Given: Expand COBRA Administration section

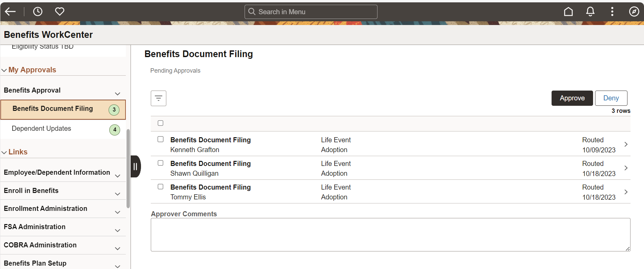Looking at the screenshot, I should pyautogui.click(x=117, y=248).
